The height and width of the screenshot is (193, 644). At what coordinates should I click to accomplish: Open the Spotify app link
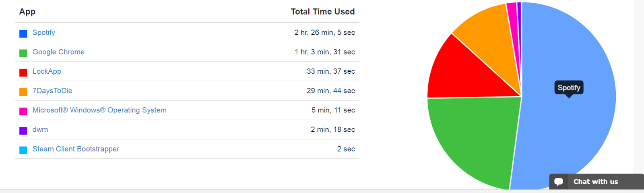click(43, 33)
